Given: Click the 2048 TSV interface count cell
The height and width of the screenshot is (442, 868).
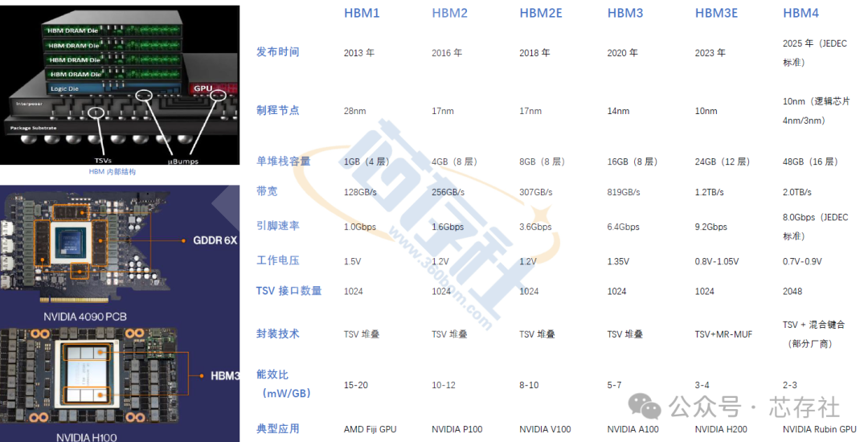Looking at the screenshot, I should [x=792, y=291].
